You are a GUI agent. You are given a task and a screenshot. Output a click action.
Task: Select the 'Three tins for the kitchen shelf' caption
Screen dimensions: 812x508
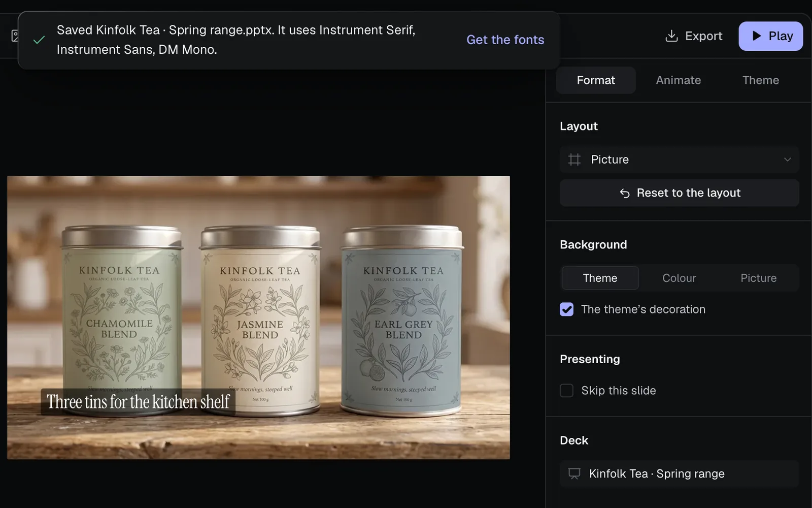point(138,402)
